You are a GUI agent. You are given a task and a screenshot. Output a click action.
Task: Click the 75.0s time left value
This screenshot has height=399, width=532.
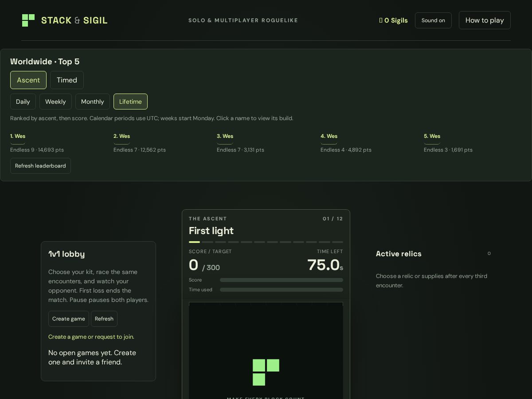point(325,265)
